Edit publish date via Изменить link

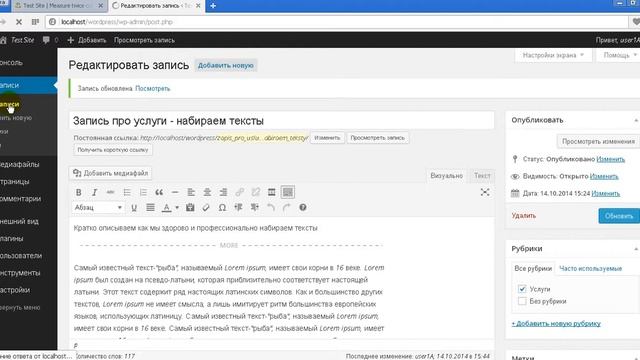click(x=606, y=193)
